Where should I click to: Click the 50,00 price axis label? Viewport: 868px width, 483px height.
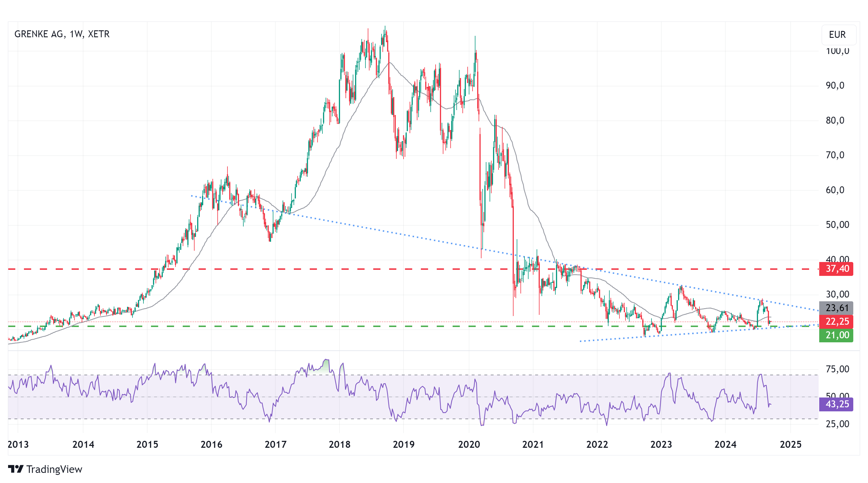[837, 225]
